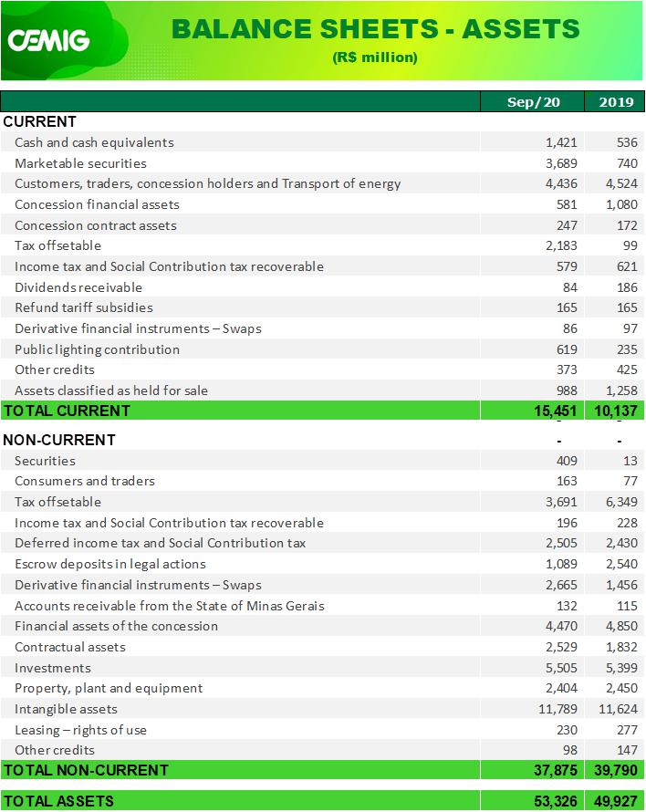646x812 pixels.
Task: Select Financial assets of concession value 4,470
Action: 561,626
